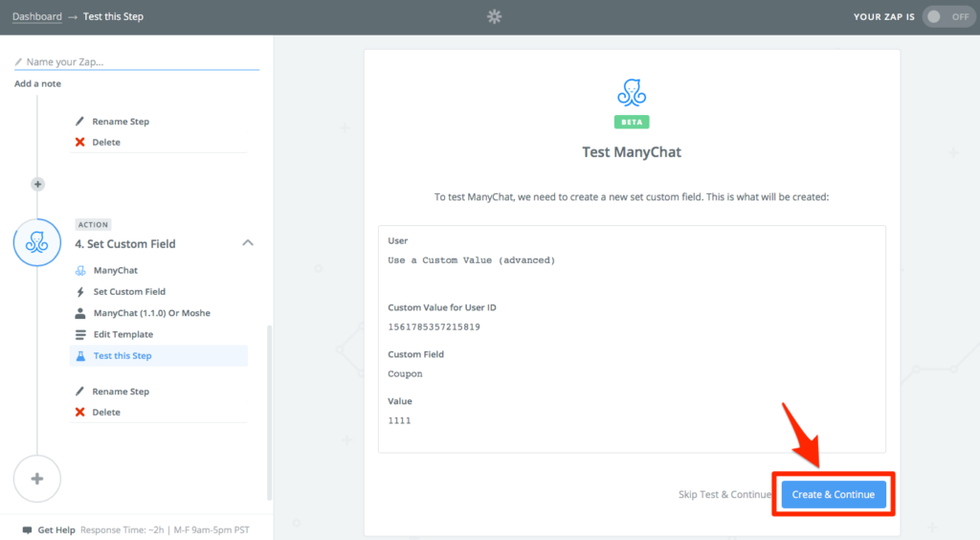Viewport: 980px width, 540px height.
Task: Click the Edit Template lines icon
Action: coord(80,334)
